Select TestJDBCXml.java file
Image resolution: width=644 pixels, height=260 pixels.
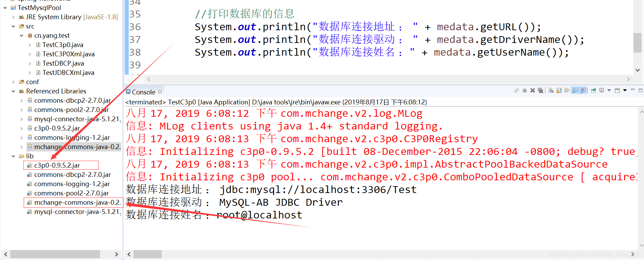point(68,72)
